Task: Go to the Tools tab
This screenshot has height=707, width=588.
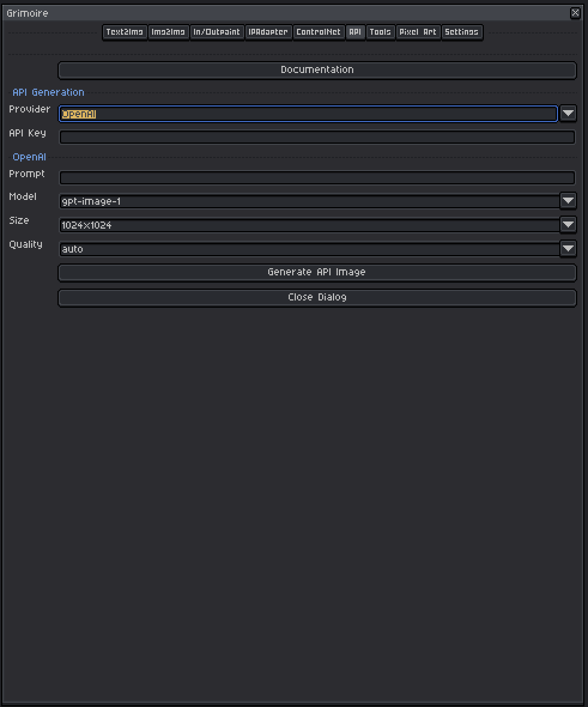Action: [x=380, y=32]
